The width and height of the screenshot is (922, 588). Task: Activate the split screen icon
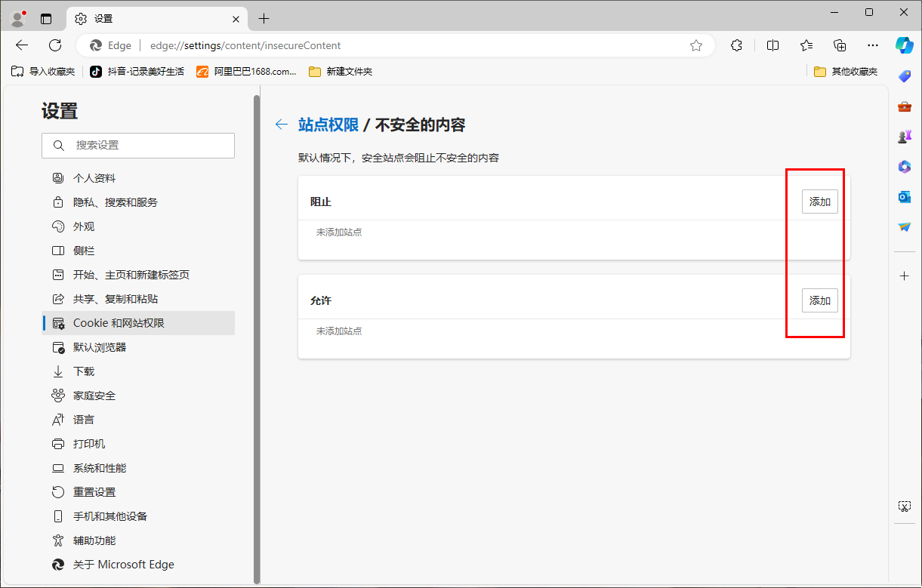point(772,45)
